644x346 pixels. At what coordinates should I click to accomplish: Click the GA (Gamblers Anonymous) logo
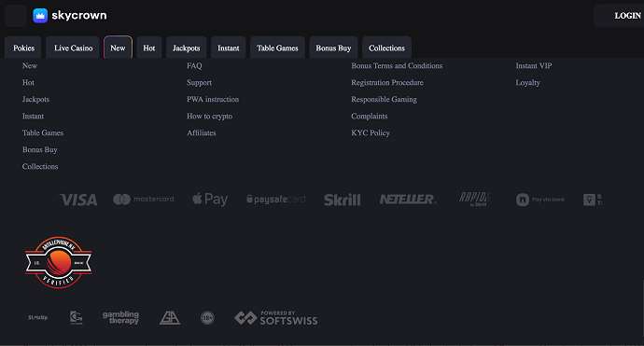coord(170,318)
